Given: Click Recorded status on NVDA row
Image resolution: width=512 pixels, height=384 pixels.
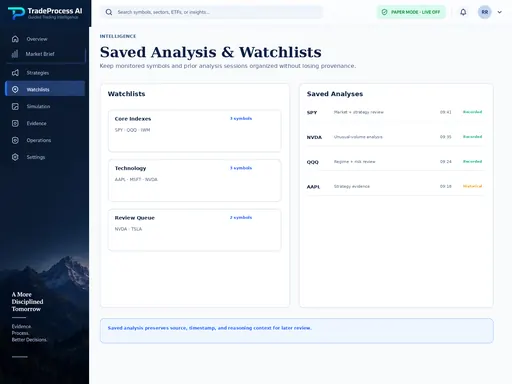Looking at the screenshot, I should [x=472, y=137].
